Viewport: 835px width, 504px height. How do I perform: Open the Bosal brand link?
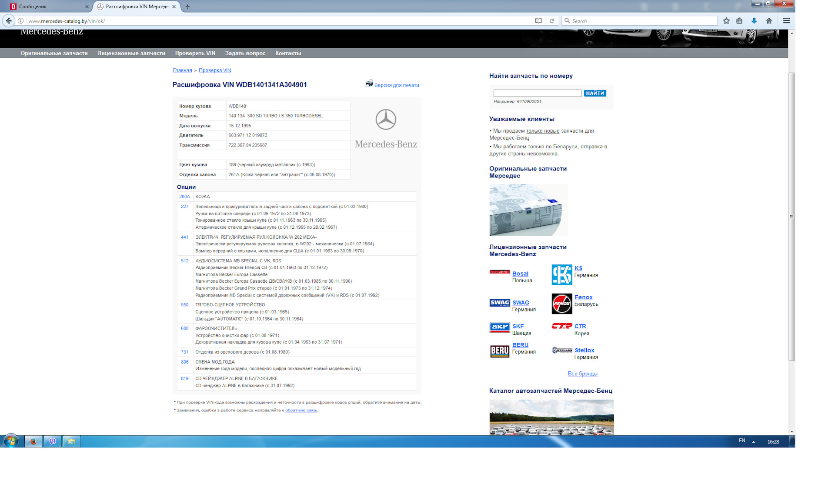[520, 274]
